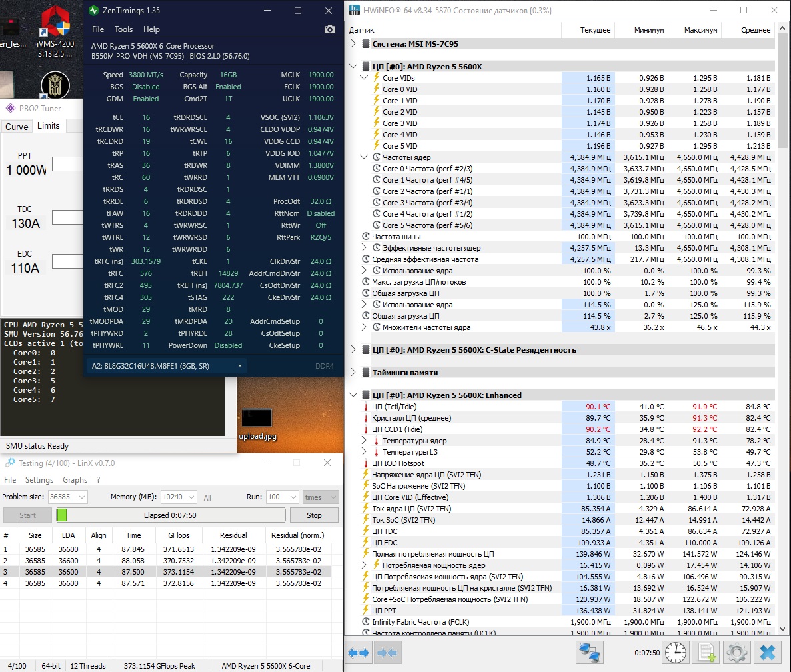
Task: Expand Температуры L3 rows
Action: point(364,451)
